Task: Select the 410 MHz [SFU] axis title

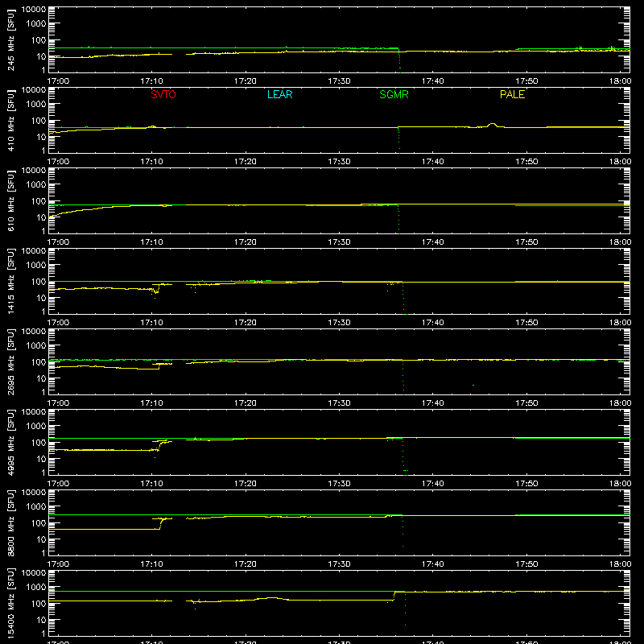Action: click(x=11, y=120)
